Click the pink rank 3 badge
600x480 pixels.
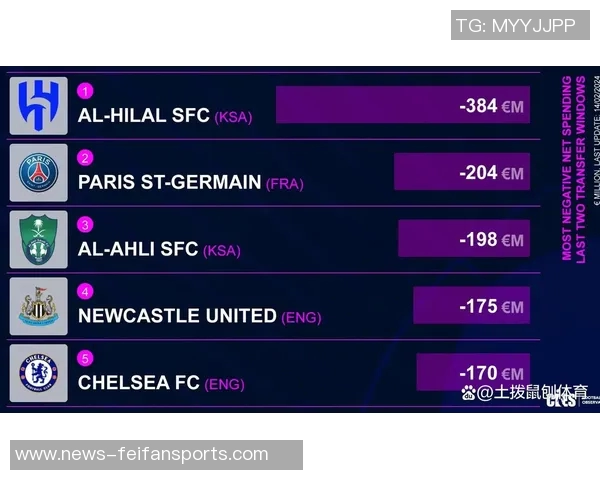(x=85, y=225)
